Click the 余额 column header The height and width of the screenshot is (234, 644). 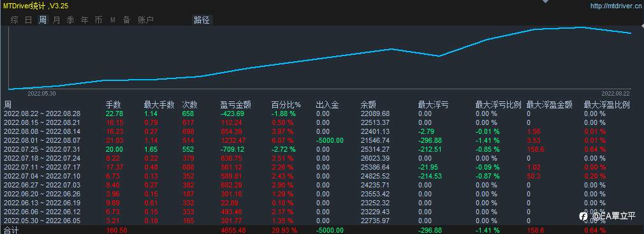tap(368, 105)
